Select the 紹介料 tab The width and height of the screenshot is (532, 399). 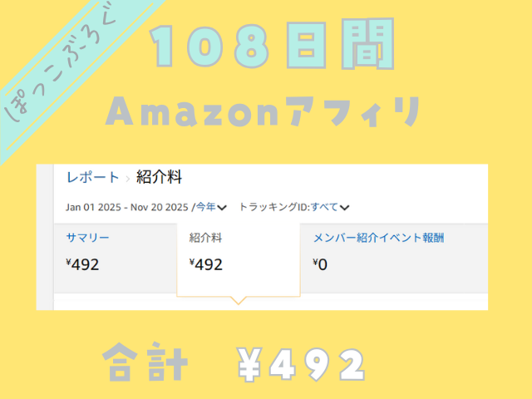pyautogui.click(x=205, y=238)
